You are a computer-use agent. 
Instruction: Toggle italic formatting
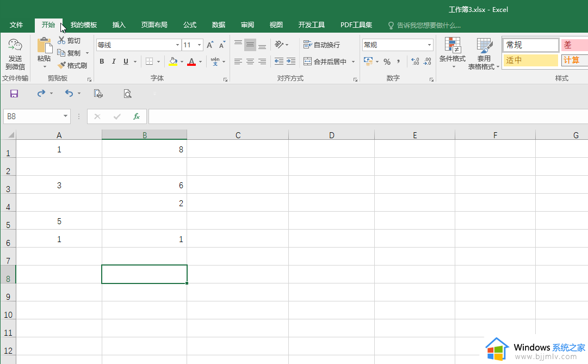click(114, 61)
